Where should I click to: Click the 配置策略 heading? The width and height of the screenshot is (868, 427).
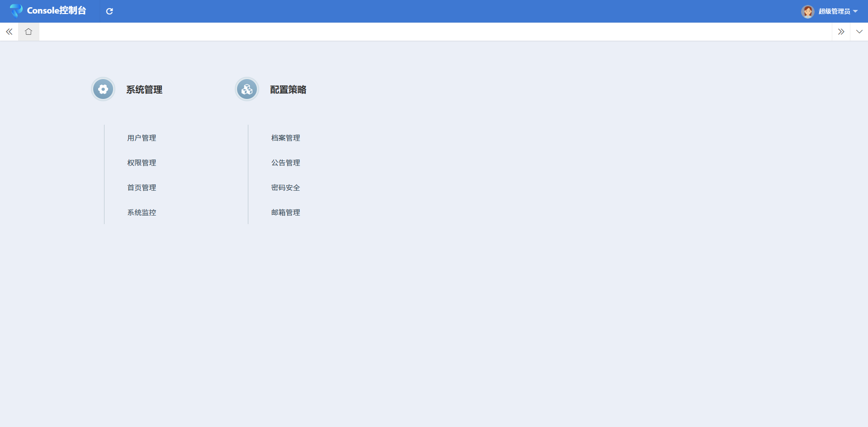click(288, 89)
